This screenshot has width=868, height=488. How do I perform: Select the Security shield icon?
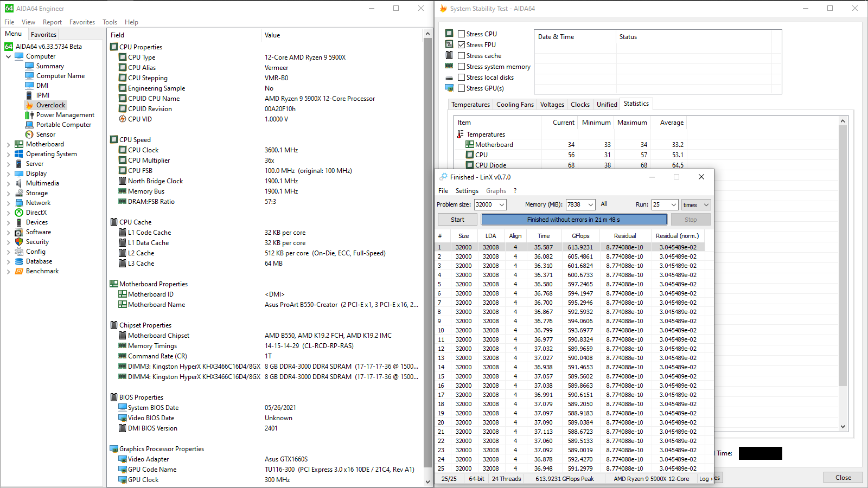click(19, 242)
